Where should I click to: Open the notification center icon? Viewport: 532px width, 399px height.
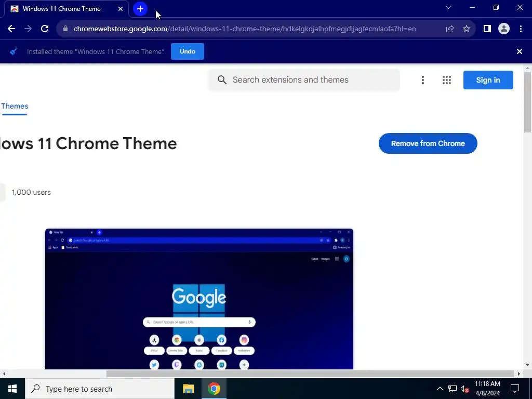tap(515, 389)
